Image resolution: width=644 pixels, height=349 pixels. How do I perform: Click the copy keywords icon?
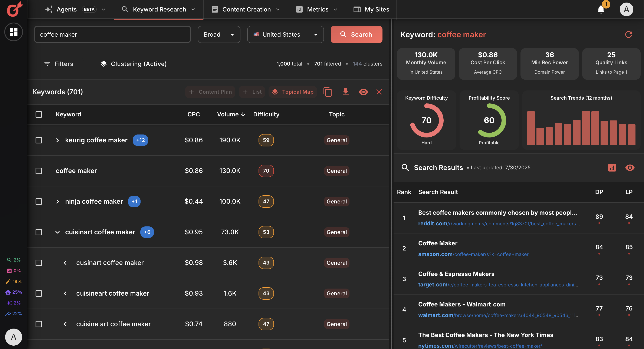327,92
